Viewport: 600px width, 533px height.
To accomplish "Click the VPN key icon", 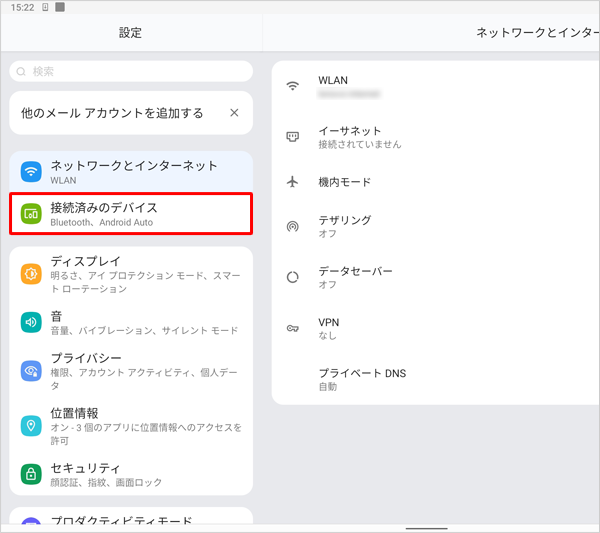I will pyautogui.click(x=293, y=328).
